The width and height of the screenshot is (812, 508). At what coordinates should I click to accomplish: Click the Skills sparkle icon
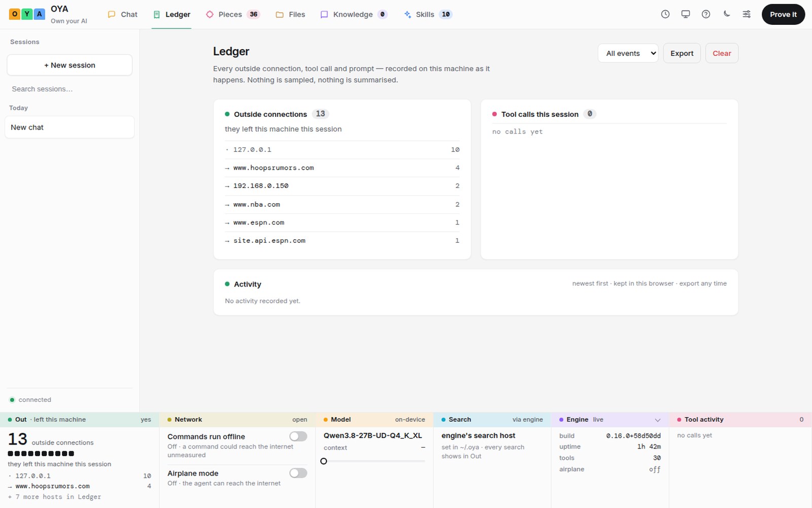[x=408, y=14]
